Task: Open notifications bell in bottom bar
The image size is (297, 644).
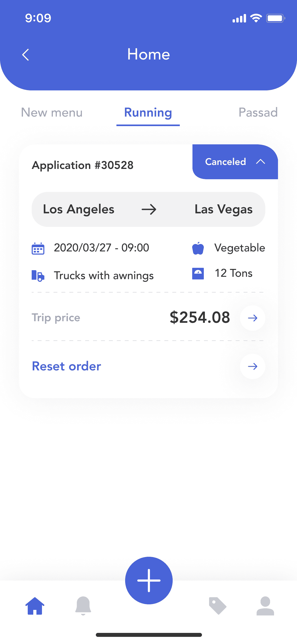Action: (x=83, y=606)
